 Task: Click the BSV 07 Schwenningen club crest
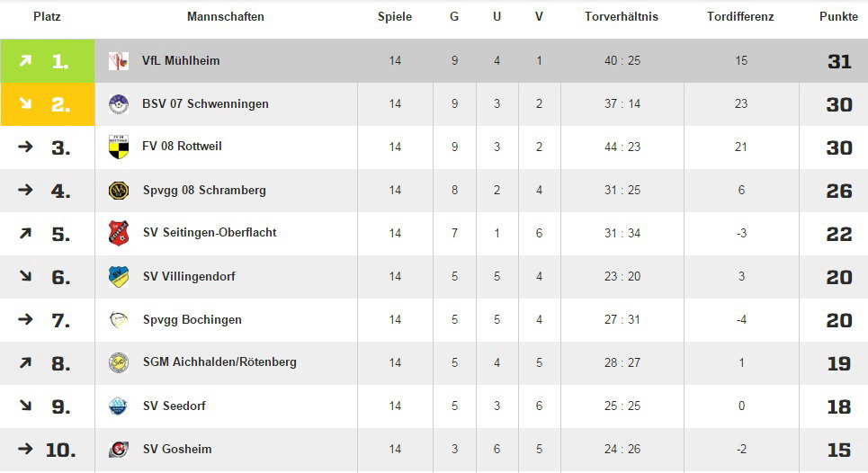tap(119, 104)
